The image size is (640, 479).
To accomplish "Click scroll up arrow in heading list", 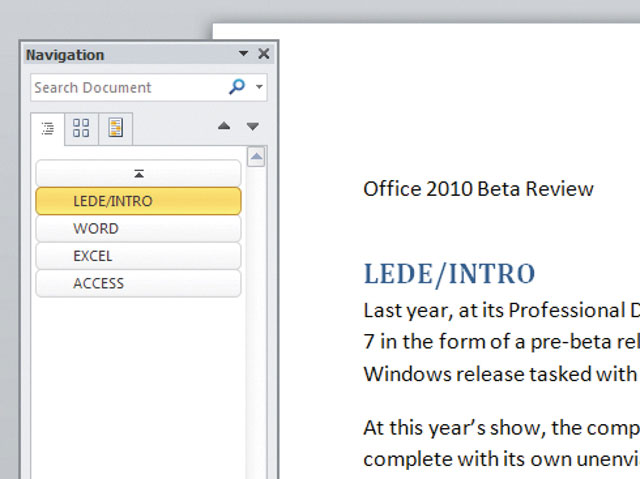I will point(256,157).
